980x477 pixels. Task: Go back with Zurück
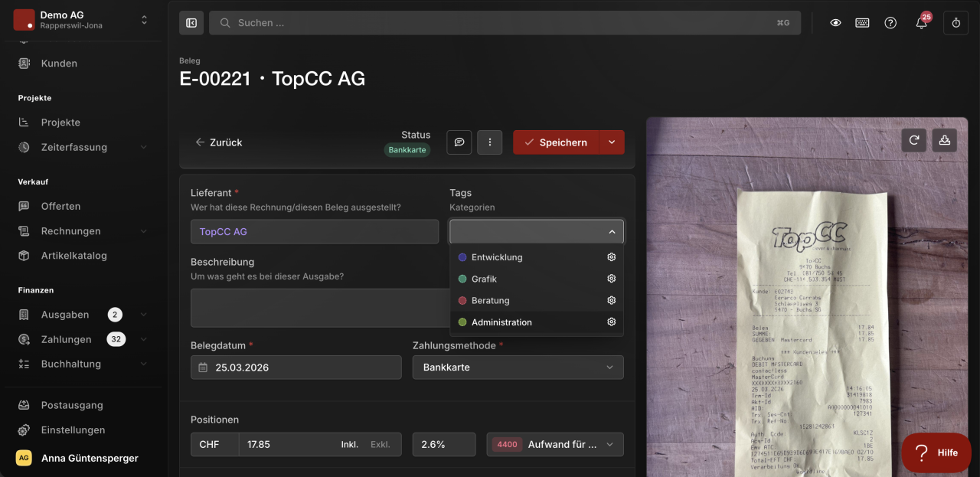point(218,142)
